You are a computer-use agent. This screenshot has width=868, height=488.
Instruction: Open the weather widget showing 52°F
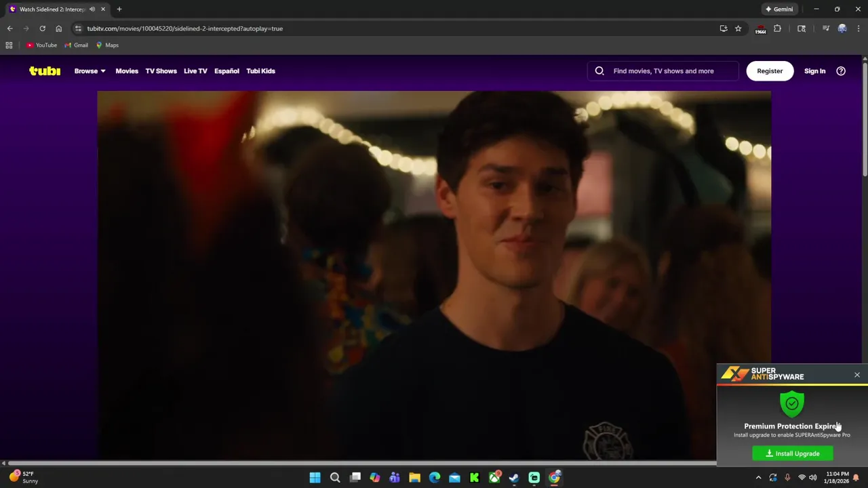tap(24, 477)
